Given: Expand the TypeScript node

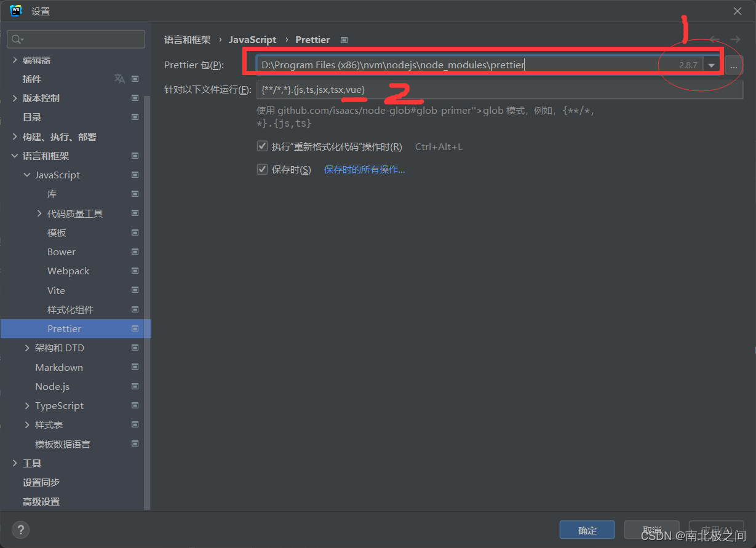Looking at the screenshot, I should [x=27, y=405].
